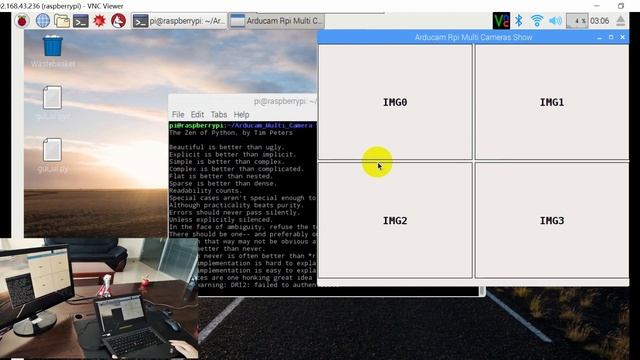This screenshot has width=640, height=360.
Task: Click the terminal vertical scrollbar handle
Action: point(482,291)
